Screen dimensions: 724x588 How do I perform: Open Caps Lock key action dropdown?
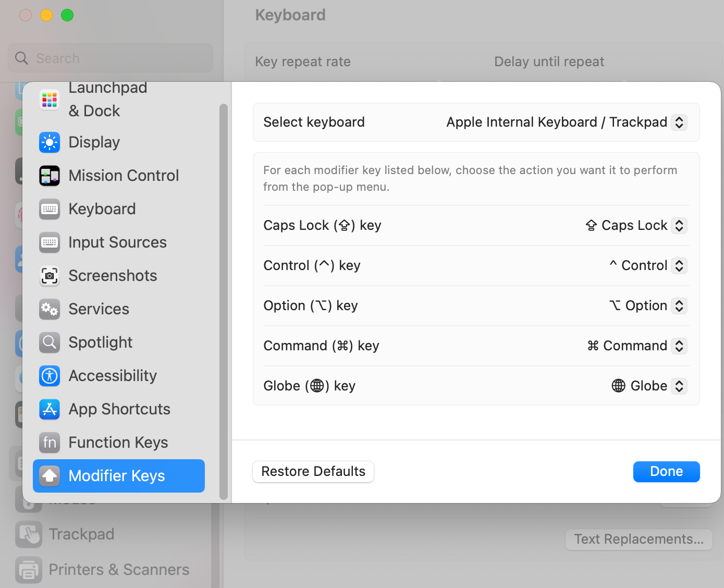click(x=679, y=226)
